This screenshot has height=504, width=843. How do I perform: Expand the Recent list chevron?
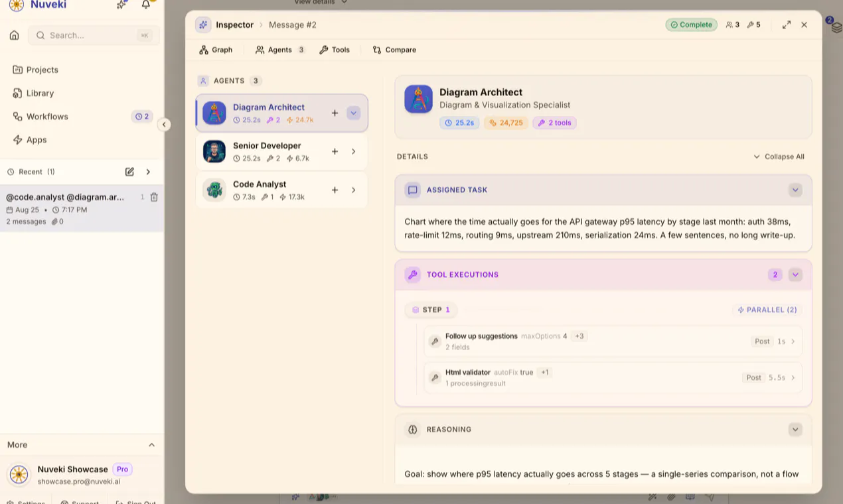pos(148,172)
